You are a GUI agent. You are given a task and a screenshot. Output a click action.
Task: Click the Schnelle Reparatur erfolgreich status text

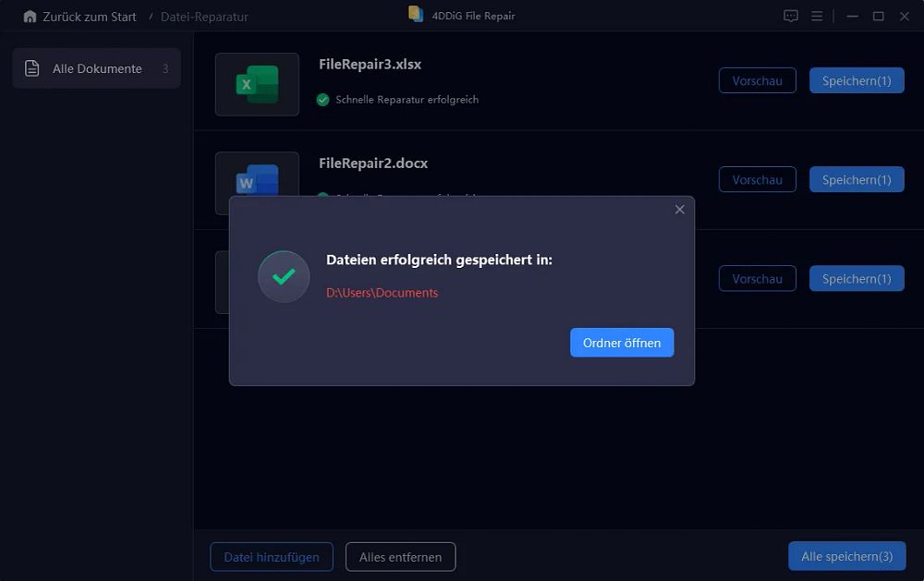407,100
